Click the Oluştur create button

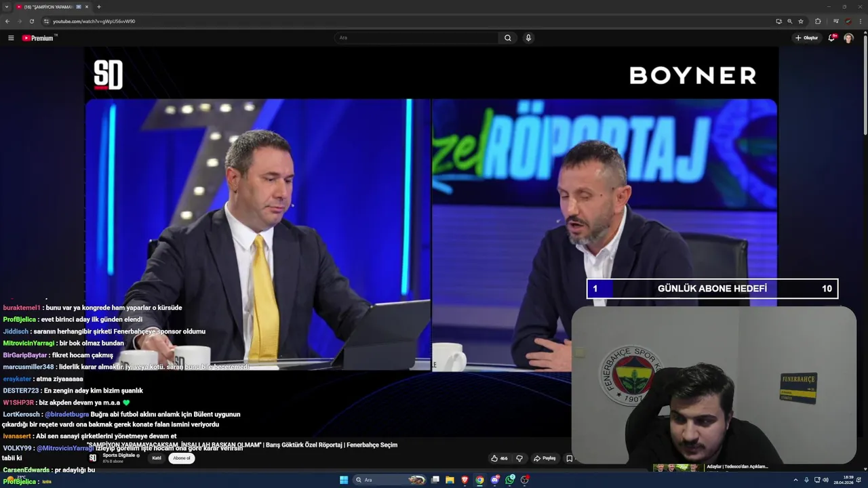[807, 38]
